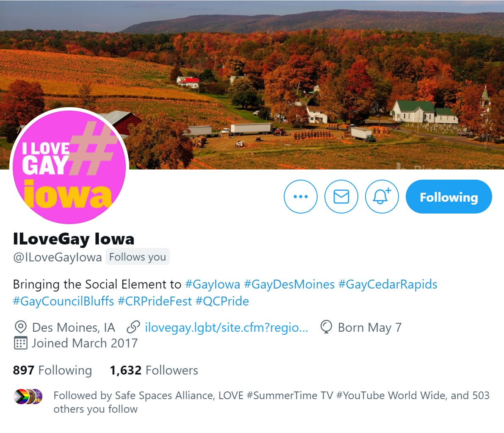Click the stacked follower avatars

click(28, 397)
